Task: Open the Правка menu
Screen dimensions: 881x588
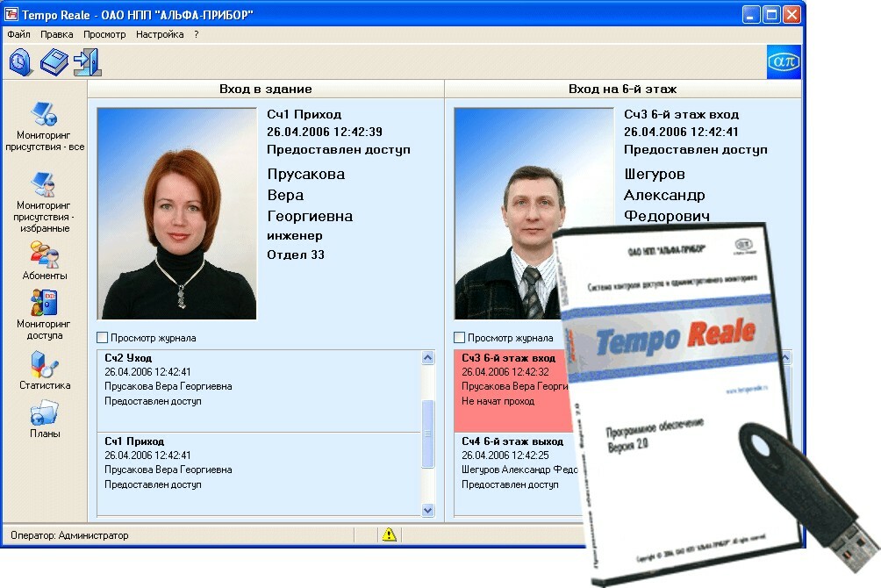Action: point(57,34)
